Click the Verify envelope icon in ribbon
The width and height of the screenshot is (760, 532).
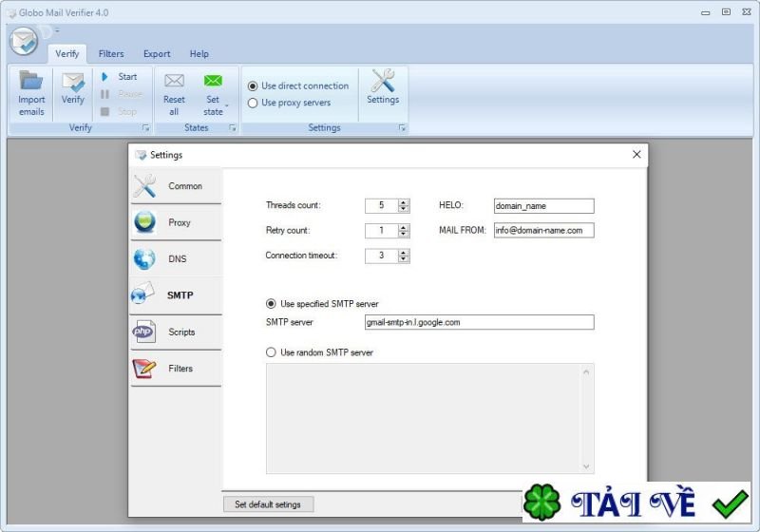[x=73, y=82]
